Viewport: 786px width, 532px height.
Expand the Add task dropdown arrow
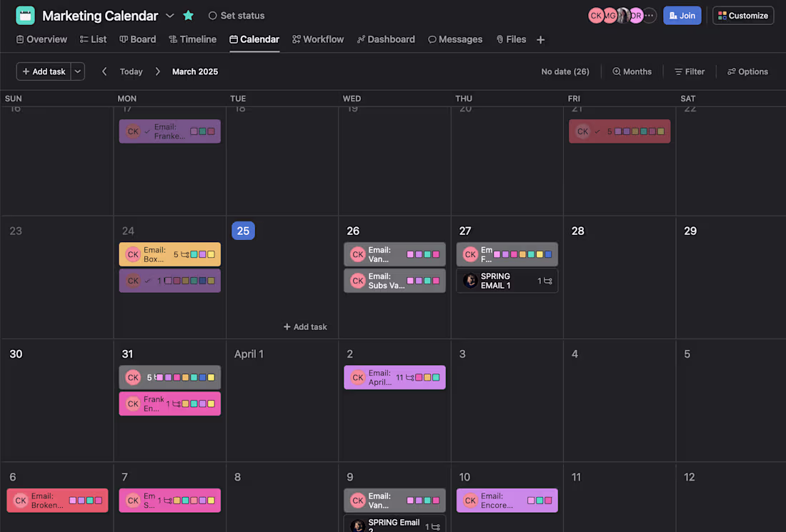(78, 71)
